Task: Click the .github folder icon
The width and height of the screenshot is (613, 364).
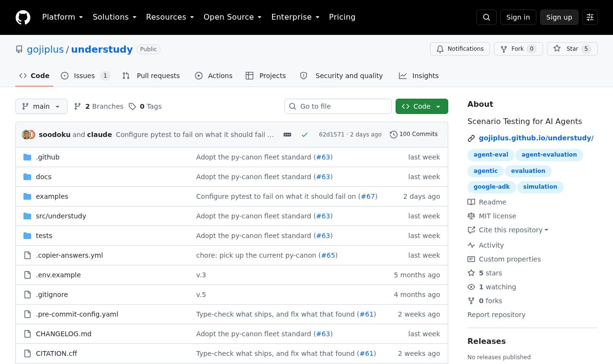Action: click(27, 157)
